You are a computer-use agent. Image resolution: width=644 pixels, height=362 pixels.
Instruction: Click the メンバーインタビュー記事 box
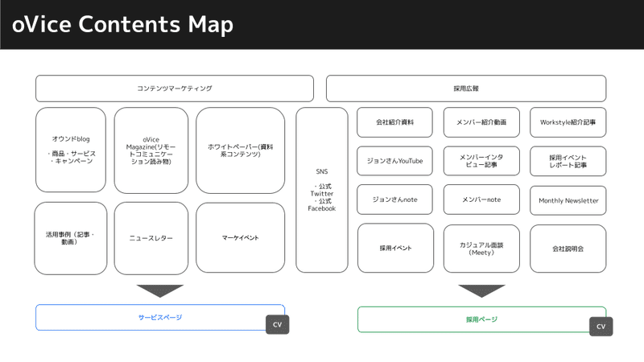481,161
